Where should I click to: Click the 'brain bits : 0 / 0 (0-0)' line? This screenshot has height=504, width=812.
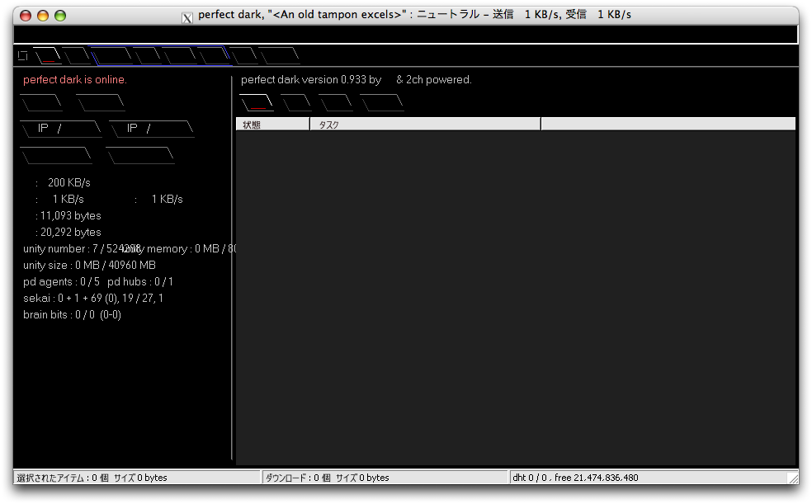click(x=72, y=315)
